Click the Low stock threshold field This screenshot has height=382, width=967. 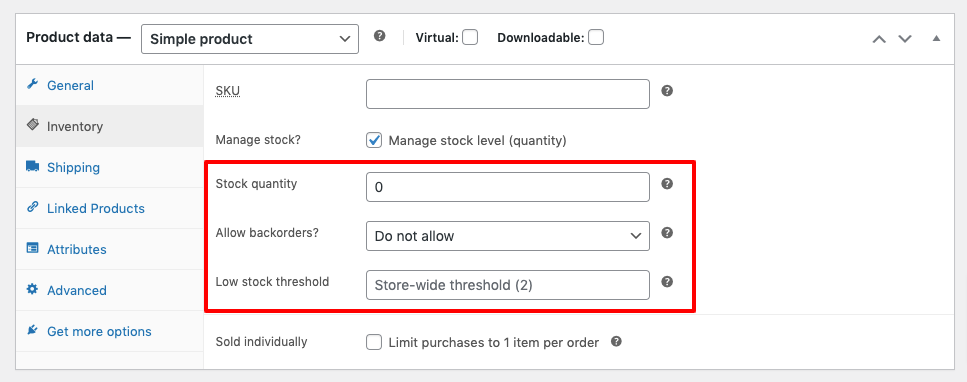508,285
